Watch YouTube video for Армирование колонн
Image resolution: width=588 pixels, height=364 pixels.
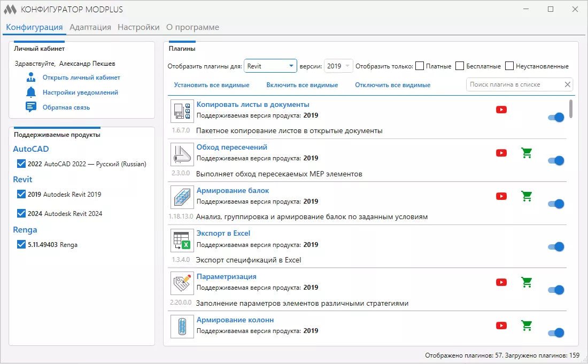point(501,325)
